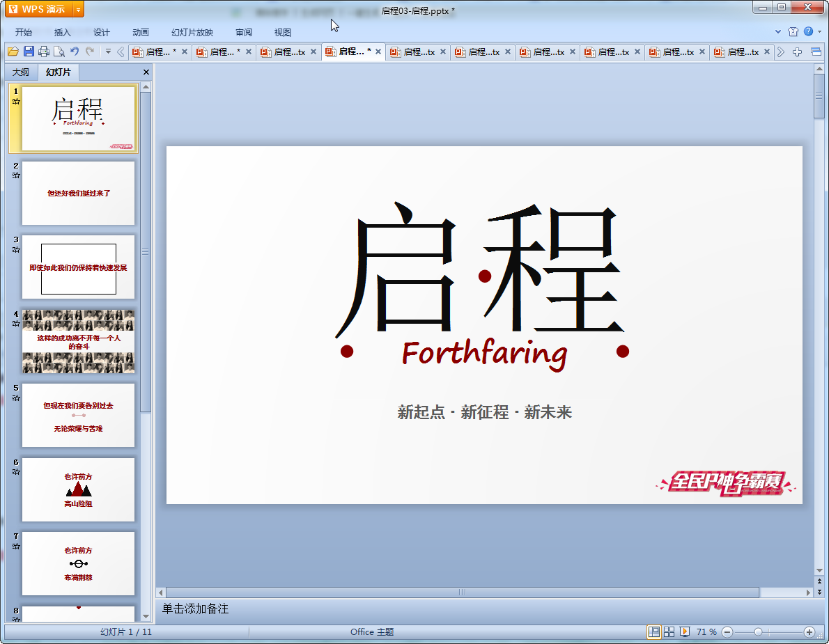
Task: Click the main editor vertical scrollbar down arrow
Action: pyautogui.click(x=819, y=571)
